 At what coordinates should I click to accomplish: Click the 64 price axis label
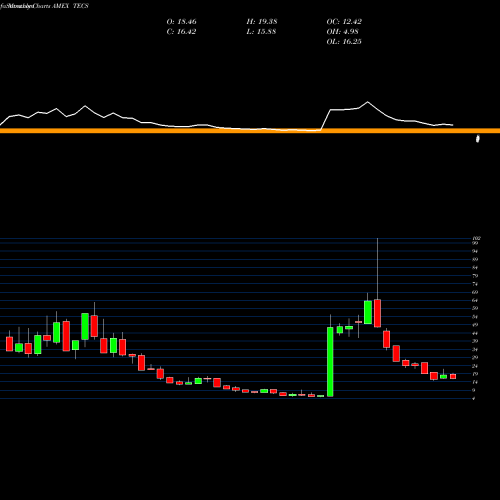click(x=475, y=300)
